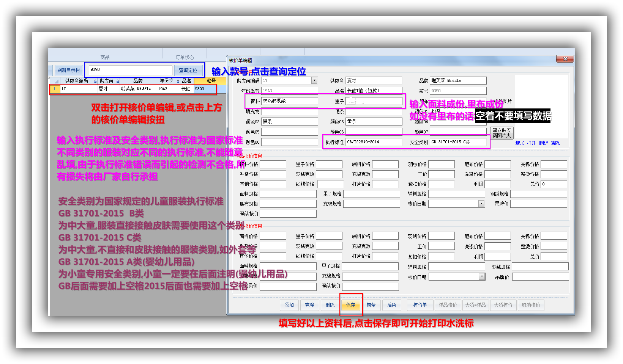Click the 执行标准 standard input field
623x364 pixels.
374,142
